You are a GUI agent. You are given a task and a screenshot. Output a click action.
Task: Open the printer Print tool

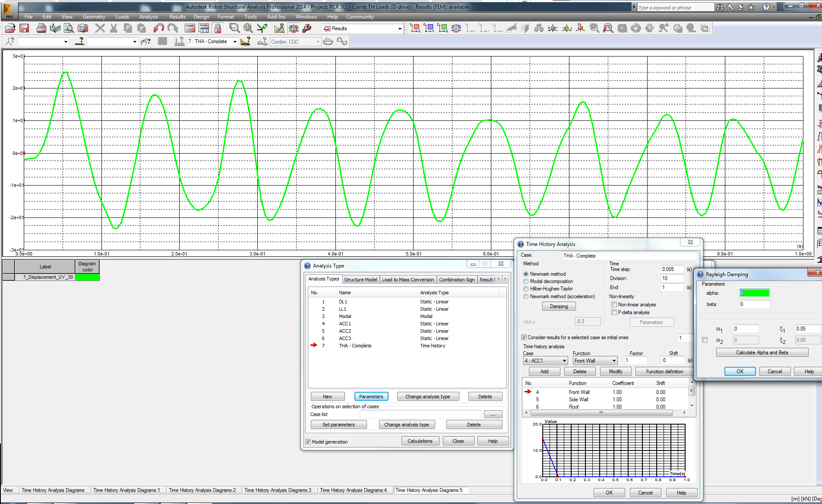click(41, 28)
